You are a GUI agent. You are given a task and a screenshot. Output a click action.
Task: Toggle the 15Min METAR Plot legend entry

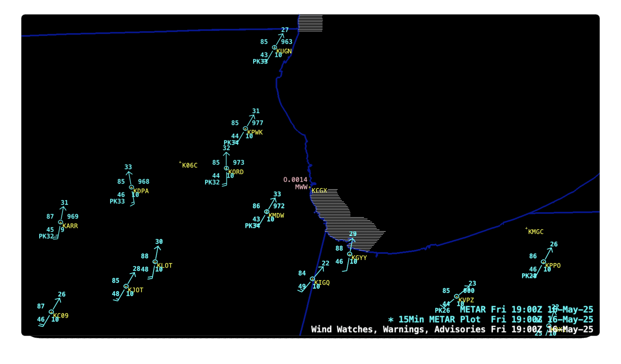click(490, 320)
